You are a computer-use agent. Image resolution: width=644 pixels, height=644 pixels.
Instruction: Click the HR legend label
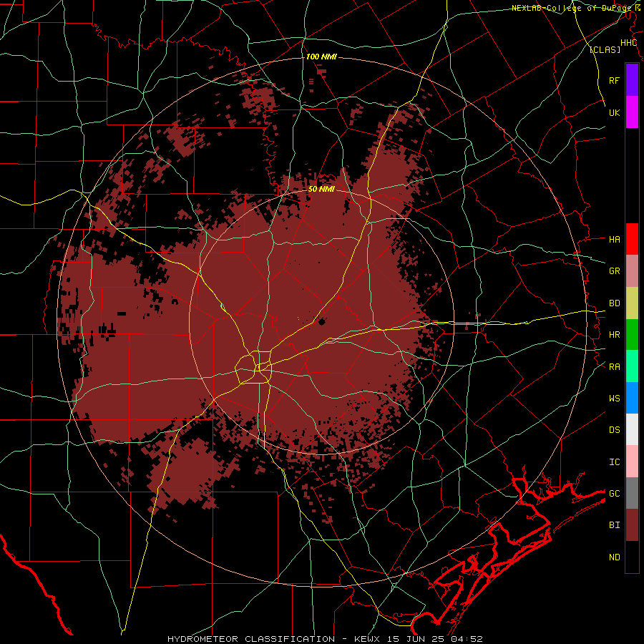[x=614, y=335]
